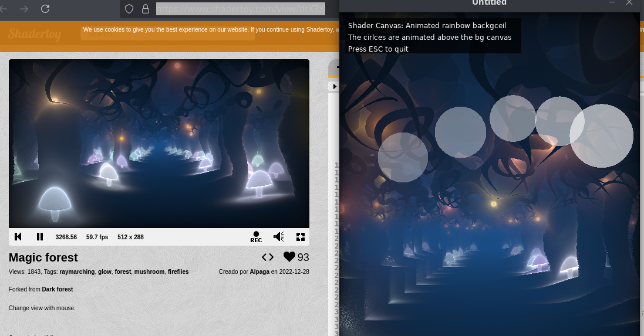Minimize the Untitled window
Viewport: 644px width, 336px height.
click(612, 3)
